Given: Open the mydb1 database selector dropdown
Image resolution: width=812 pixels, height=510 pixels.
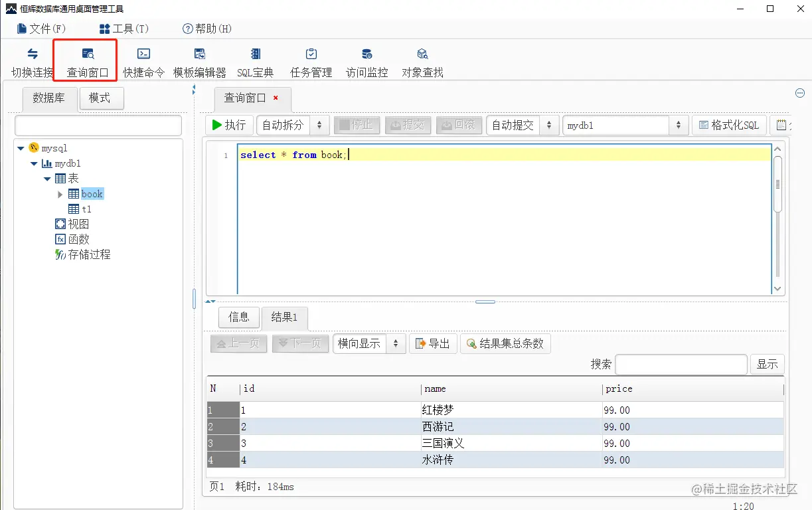Looking at the screenshot, I should click(625, 125).
